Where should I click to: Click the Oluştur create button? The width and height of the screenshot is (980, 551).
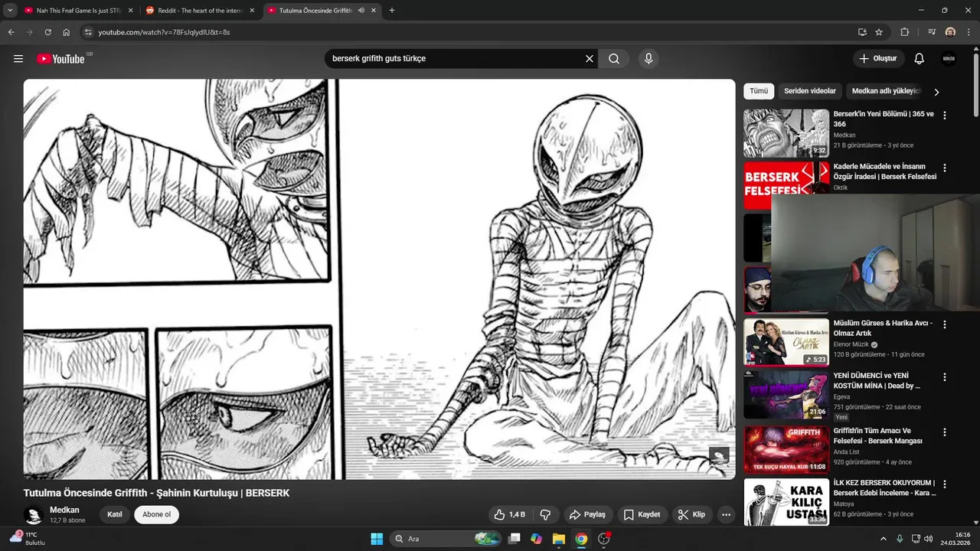(879, 59)
